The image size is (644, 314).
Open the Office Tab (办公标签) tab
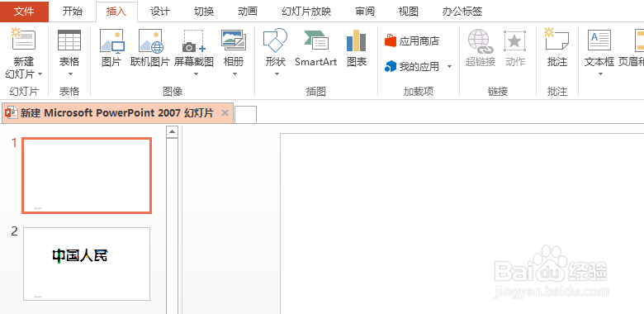tap(462, 12)
